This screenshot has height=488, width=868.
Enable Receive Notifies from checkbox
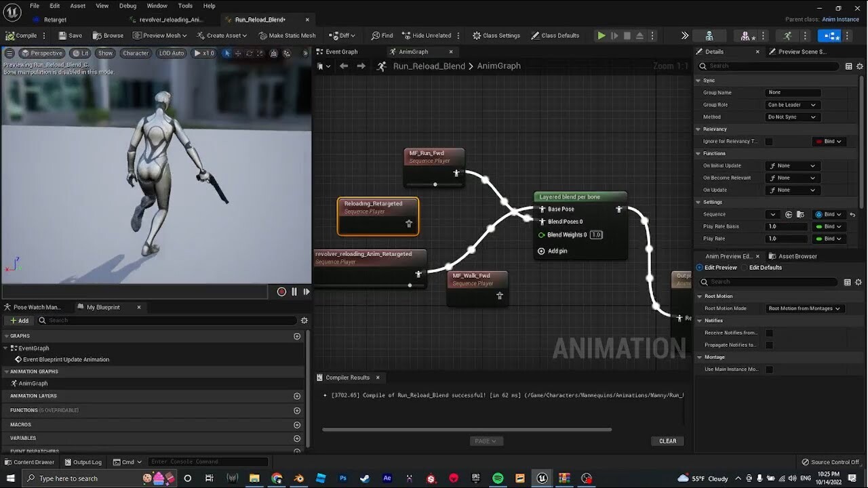(768, 333)
